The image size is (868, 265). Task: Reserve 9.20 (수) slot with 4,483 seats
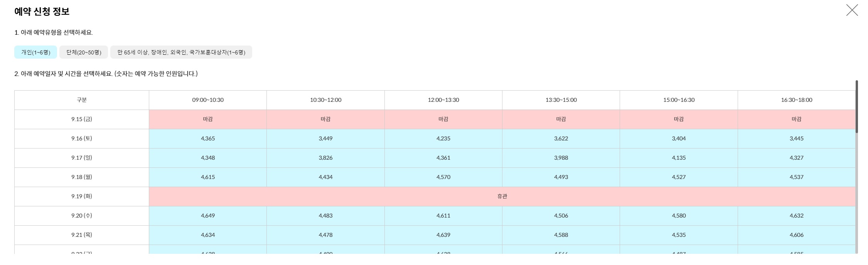coord(325,216)
